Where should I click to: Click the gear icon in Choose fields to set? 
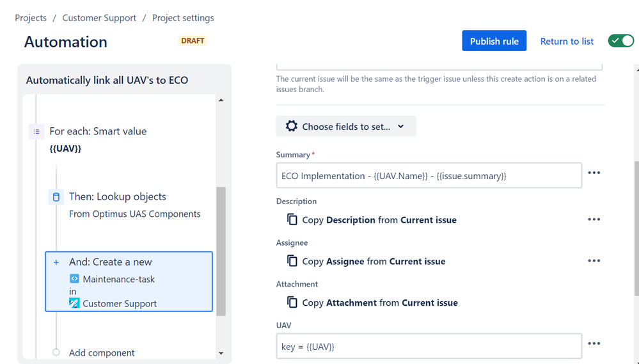(292, 126)
